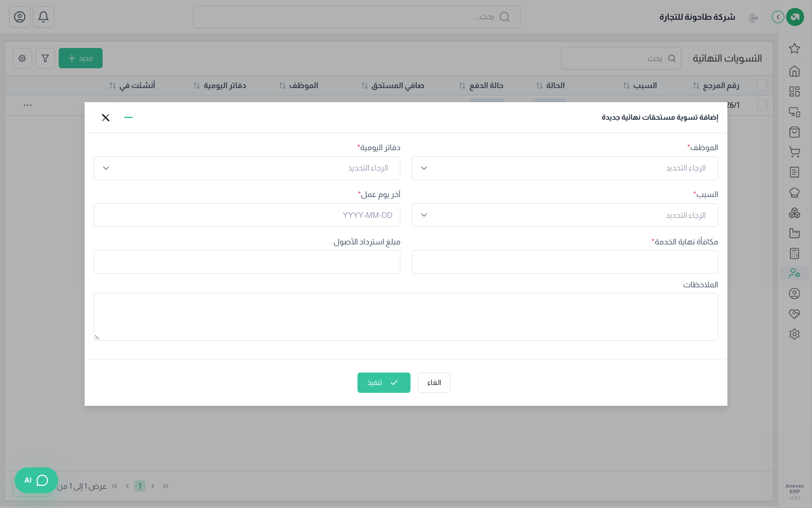Click the الملاحظات notes textarea
Image resolution: width=812 pixels, height=508 pixels.
[406, 317]
